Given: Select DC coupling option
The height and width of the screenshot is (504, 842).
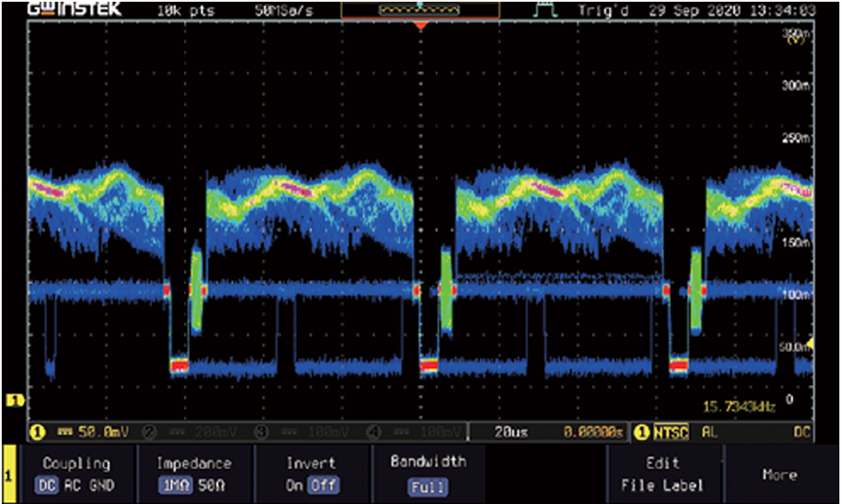Looking at the screenshot, I should (47, 486).
